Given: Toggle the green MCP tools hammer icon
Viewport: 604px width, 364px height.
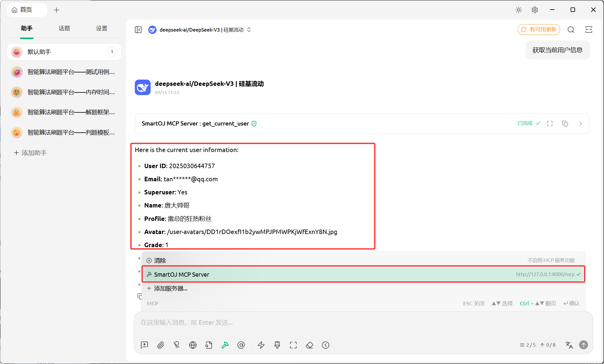Looking at the screenshot, I should tap(225, 345).
